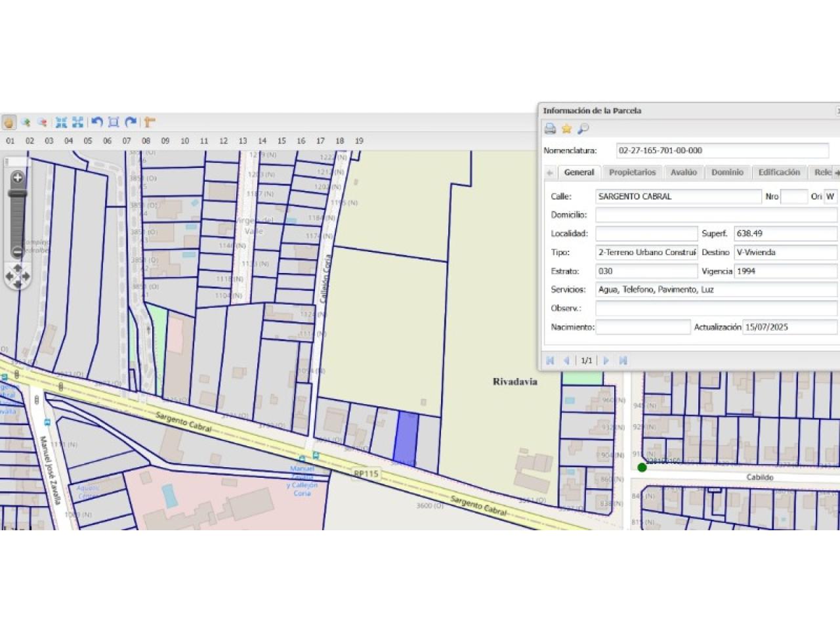Click the zoom to full extent icon

(61, 122)
